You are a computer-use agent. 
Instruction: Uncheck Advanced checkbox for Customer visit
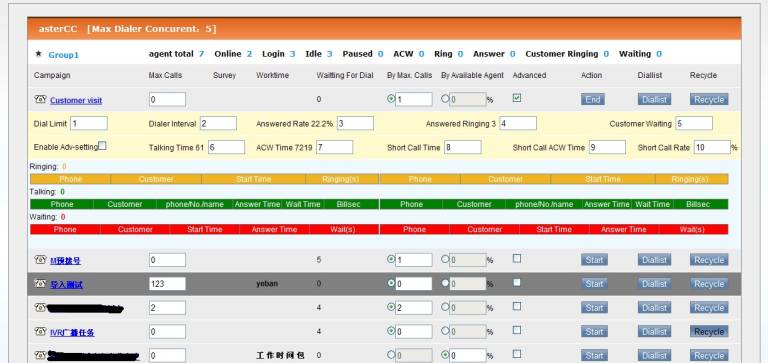tap(517, 98)
